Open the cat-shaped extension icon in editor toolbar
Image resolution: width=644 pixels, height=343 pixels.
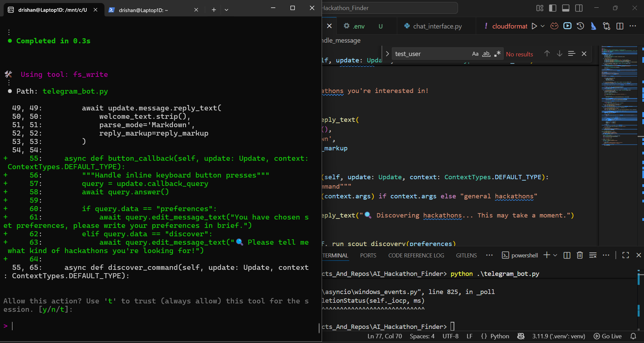point(554,26)
